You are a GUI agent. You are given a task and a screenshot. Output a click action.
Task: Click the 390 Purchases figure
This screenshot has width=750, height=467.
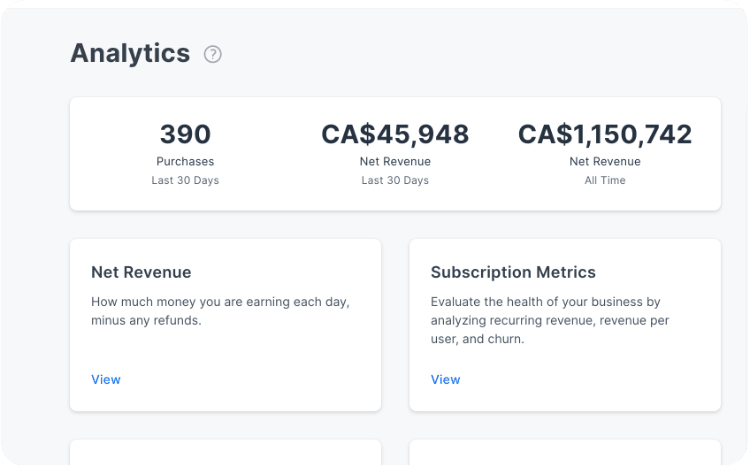click(185, 134)
